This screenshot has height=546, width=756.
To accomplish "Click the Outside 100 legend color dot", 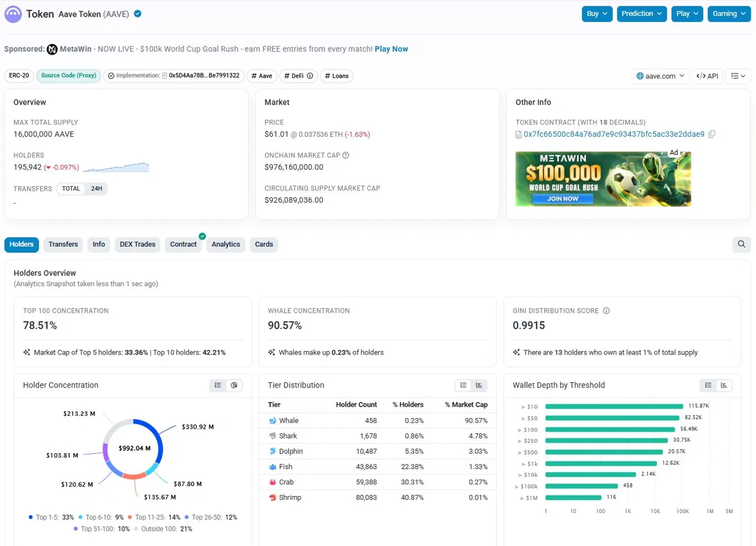I will point(136,528).
